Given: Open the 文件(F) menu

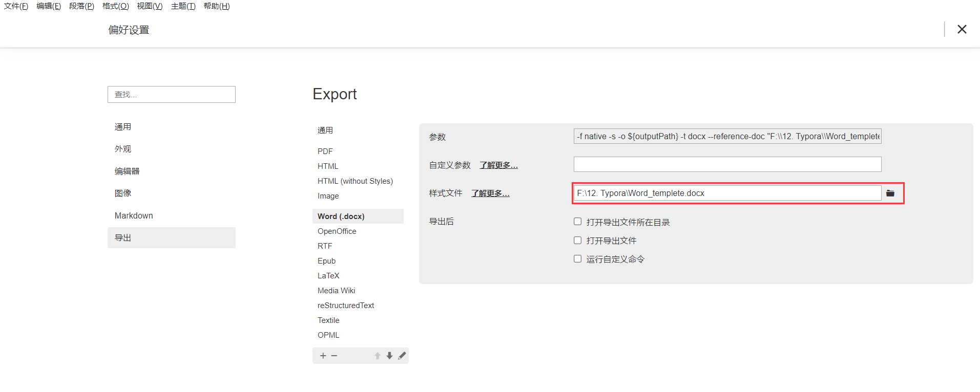Looking at the screenshot, I should point(16,6).
